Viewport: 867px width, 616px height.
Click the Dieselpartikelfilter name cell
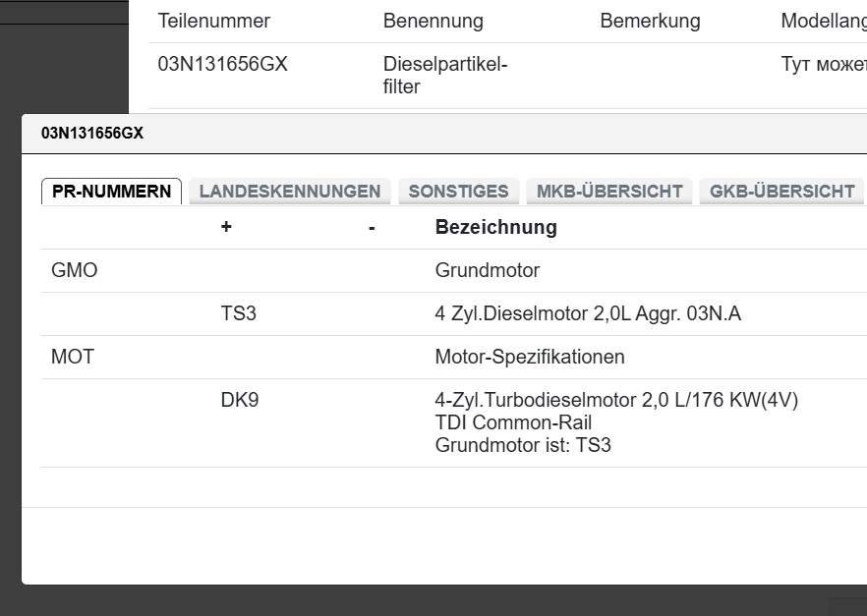(x=444, y=76)
